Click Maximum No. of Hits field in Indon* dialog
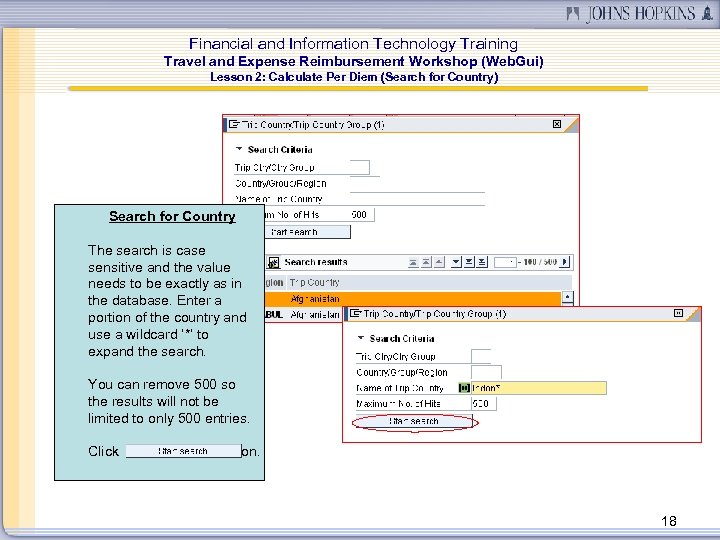720x540 pixels. tap(484, 404)
